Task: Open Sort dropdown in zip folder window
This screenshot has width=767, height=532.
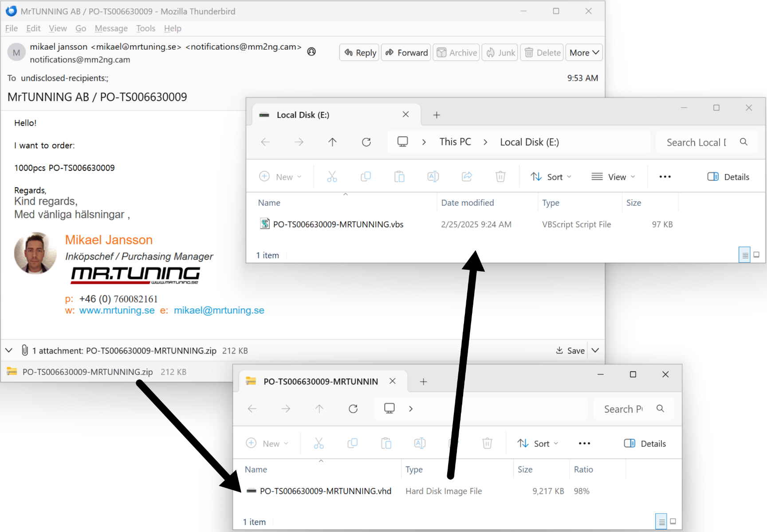Action: 538,443
